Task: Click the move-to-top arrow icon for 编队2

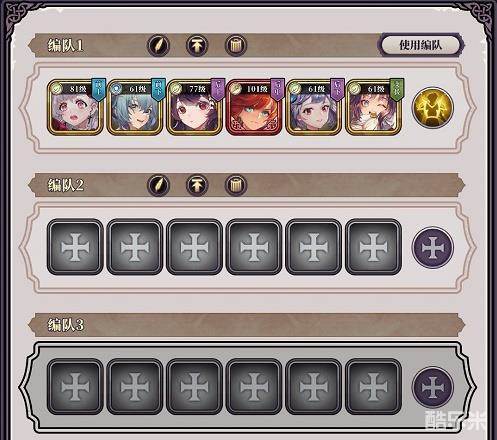Action: [197, 185]
